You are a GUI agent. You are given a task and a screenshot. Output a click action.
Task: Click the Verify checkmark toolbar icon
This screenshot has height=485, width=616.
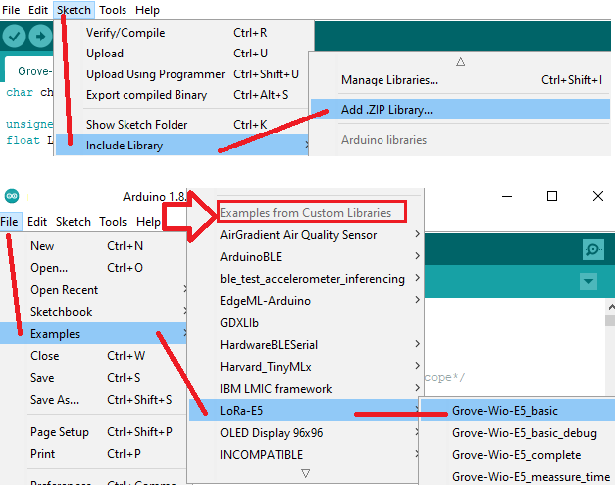tap(14, 37)
